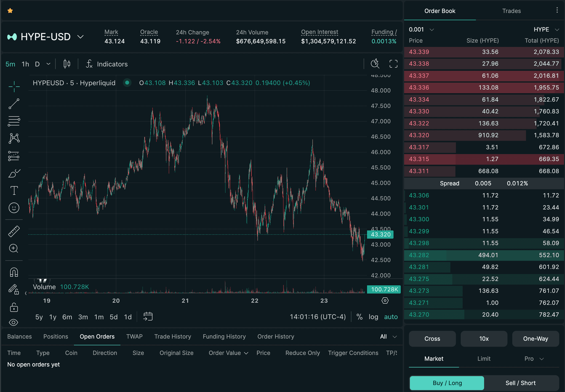Choose the brush drawing tool
Image resolution: width=565 pixels, height=392 pixels.
[14, 174]
